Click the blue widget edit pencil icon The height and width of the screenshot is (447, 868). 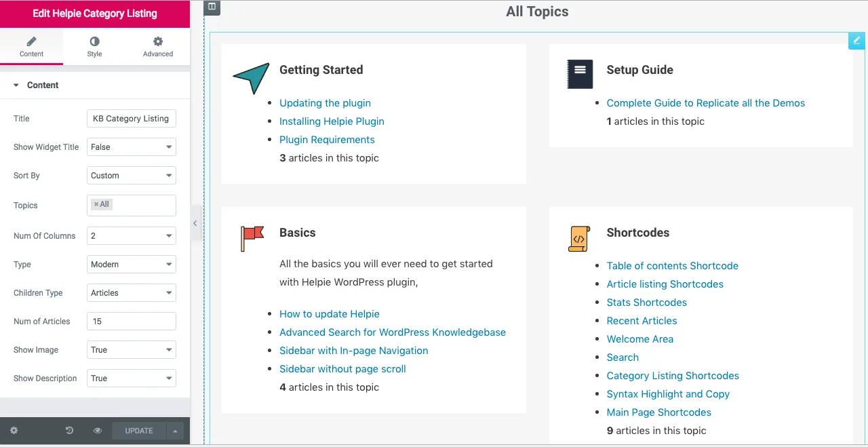pyautogui.click(x=856, y=41)
